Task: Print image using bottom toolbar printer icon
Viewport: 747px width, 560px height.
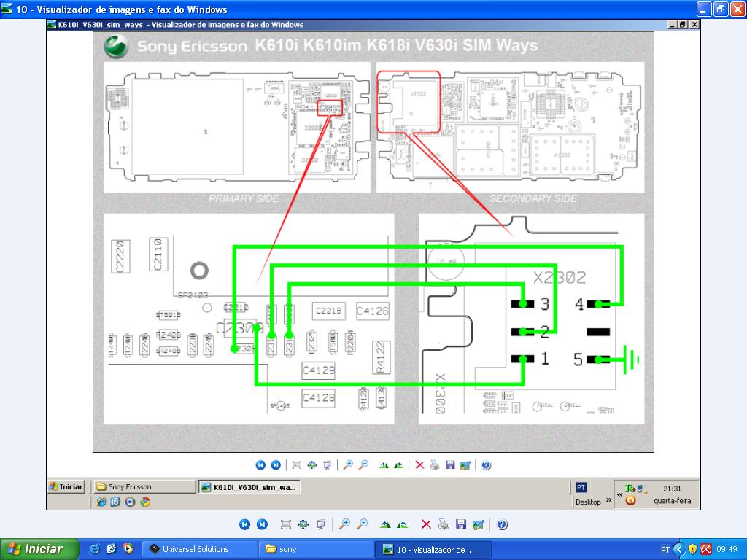Action: coord(443,524)
